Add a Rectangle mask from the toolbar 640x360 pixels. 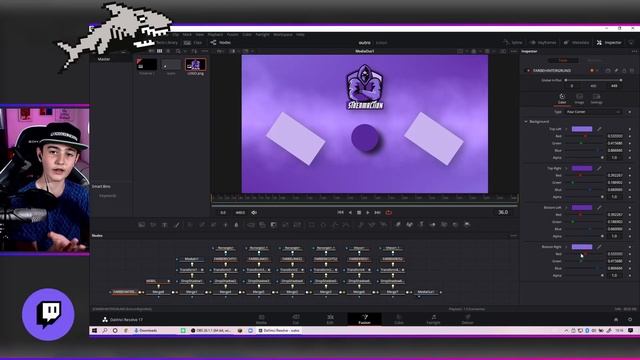point(311,224)
